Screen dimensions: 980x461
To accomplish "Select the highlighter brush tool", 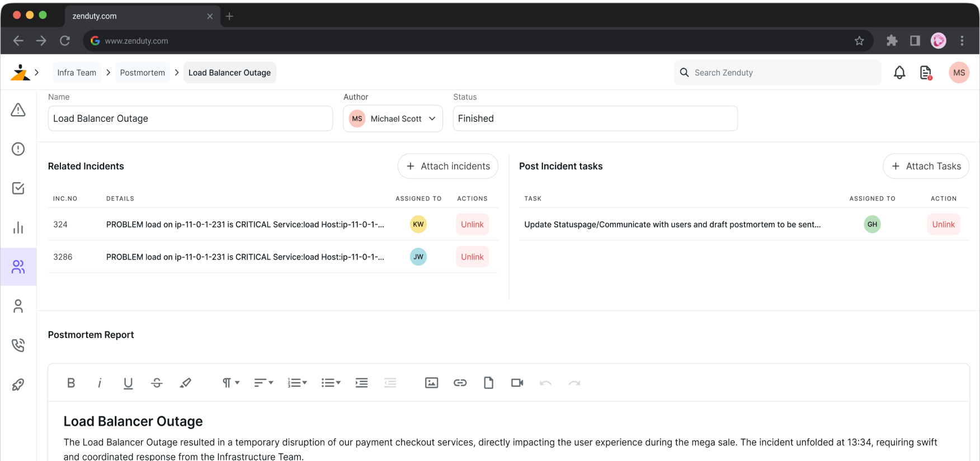I will click(x=185, y=383).
